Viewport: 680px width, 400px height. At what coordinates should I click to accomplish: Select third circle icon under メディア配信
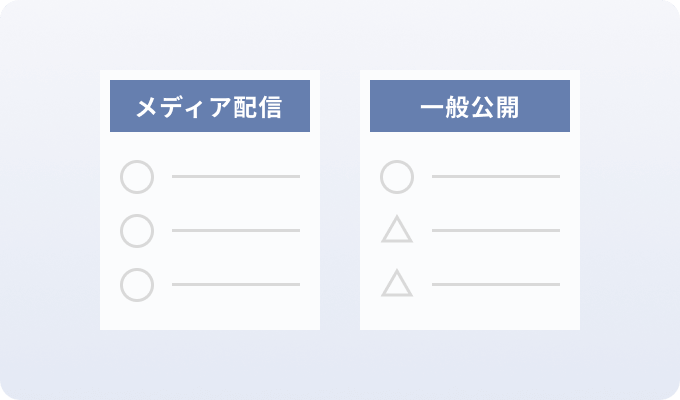pyautogui.click(x=137, y=285)
